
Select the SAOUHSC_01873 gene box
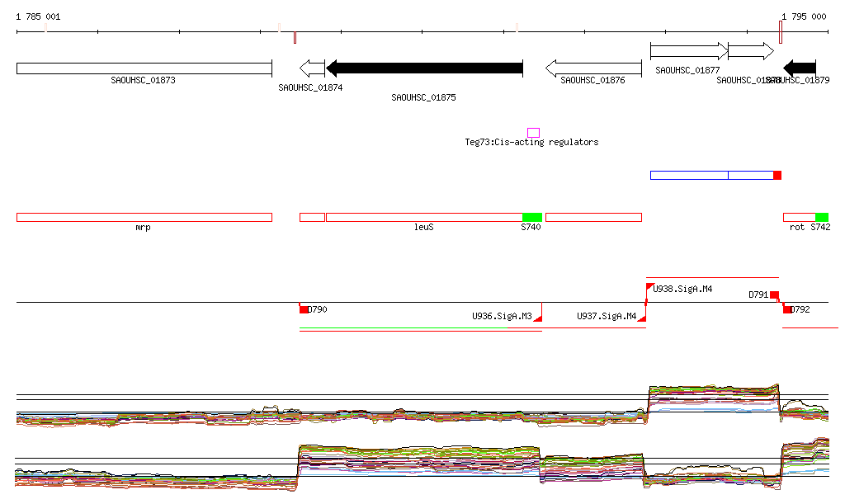pyautogui.click(x=144, y=68)
